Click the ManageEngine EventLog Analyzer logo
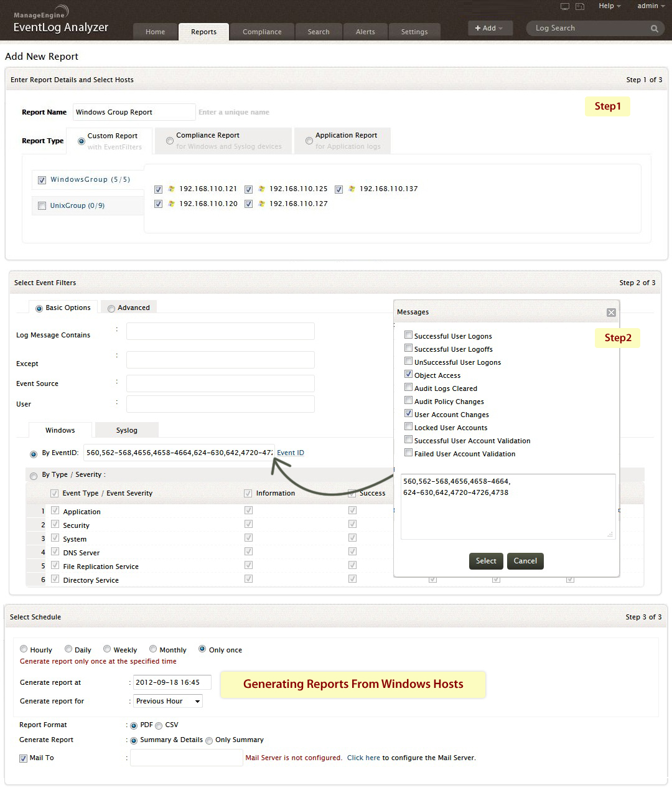The image size is (672, 790). [60, 21]
